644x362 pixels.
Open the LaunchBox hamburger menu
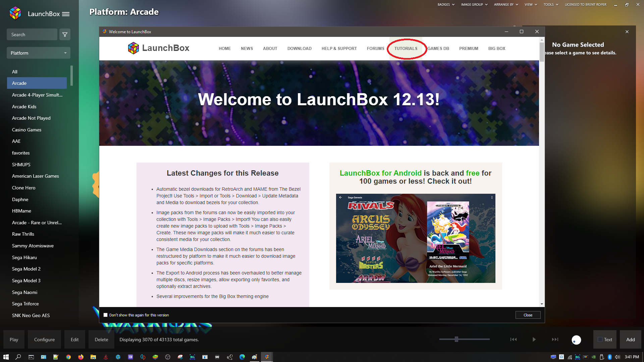pyautogui.click(x=66, y=14)
